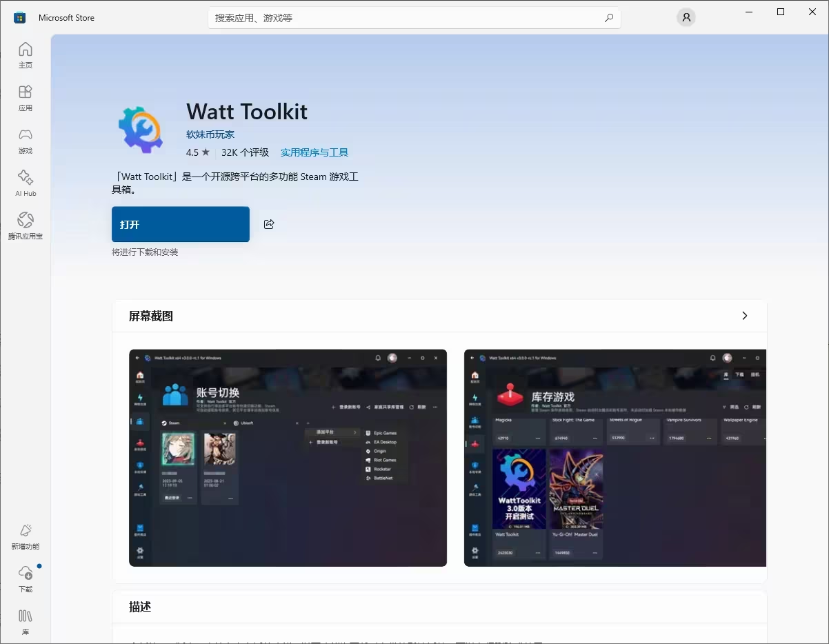Open 腾讯应用宝 in sidebar

point(26,226)
